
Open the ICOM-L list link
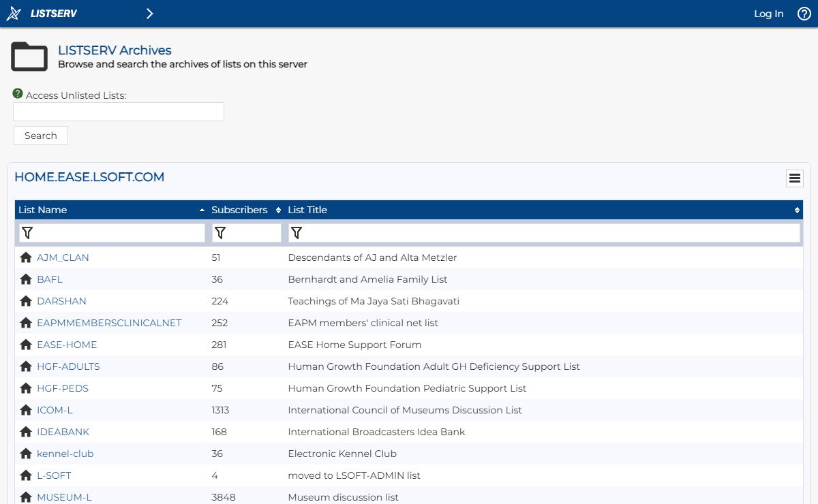(55, 410)
